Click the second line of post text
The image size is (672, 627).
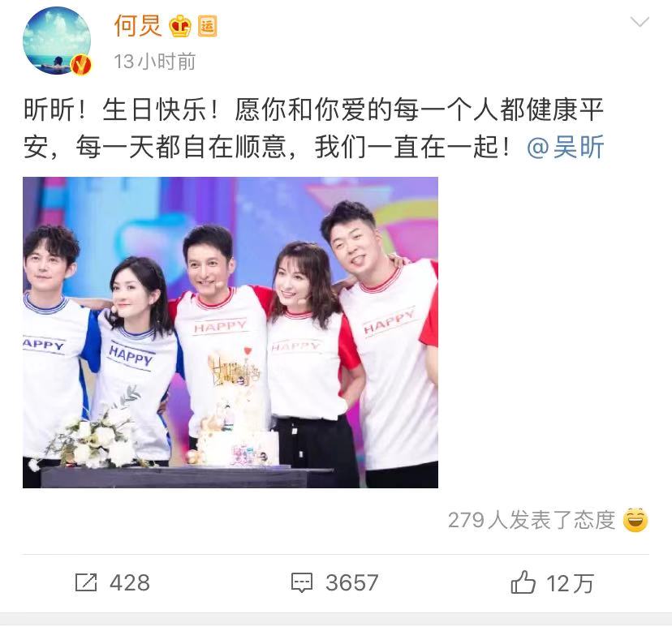[314, 147]
